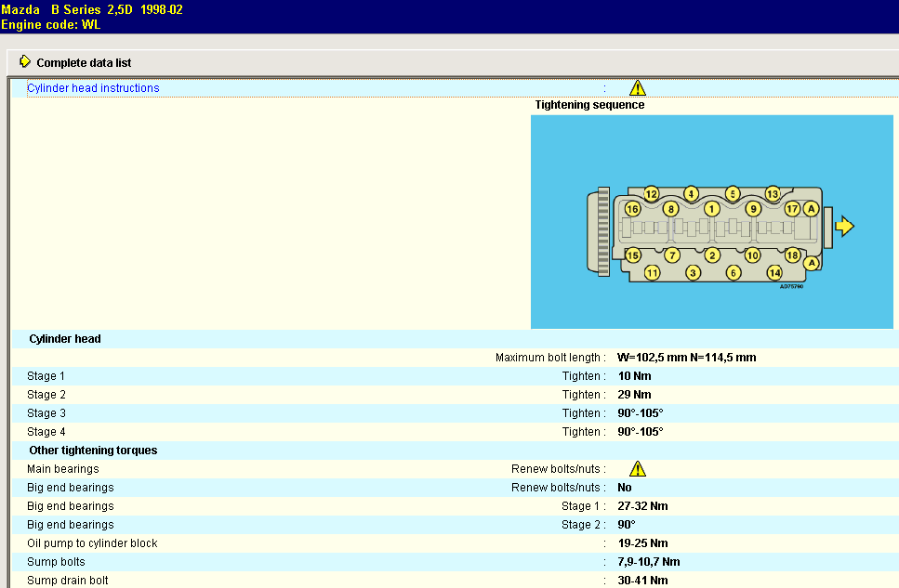The height and width of the screenshot is (588, 899).
Task: Select the 27-32 Nm value
Action: pyautogui.click(x=642, y=506)
